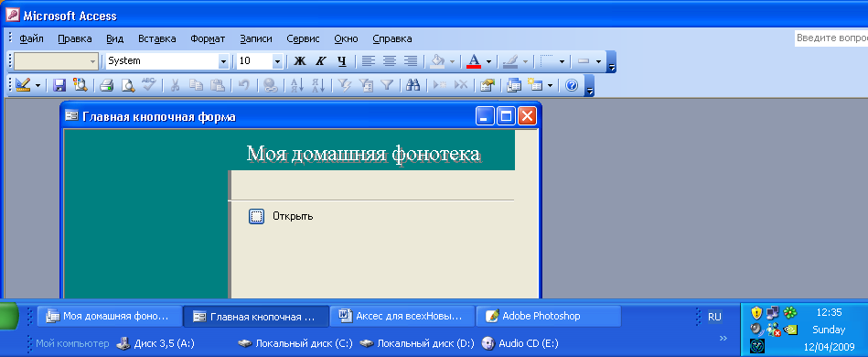
Task: Open the Fill Color dropdown arrow
Action: tap(452, 61)
